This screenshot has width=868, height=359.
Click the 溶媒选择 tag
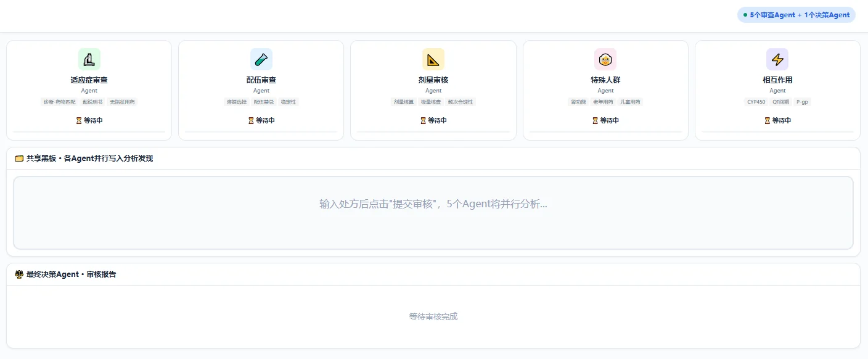(237, 102)
